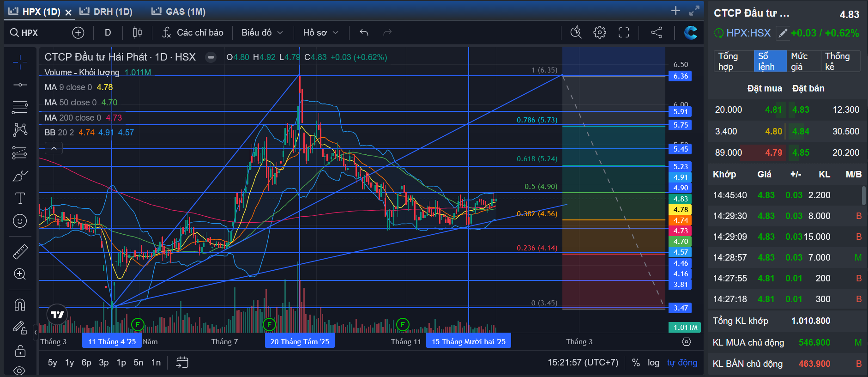Viewport: 868px width, 377px height.
Task: Hide all drawings with eye icon
Action: pyautogui.click(x=20, y=371)
